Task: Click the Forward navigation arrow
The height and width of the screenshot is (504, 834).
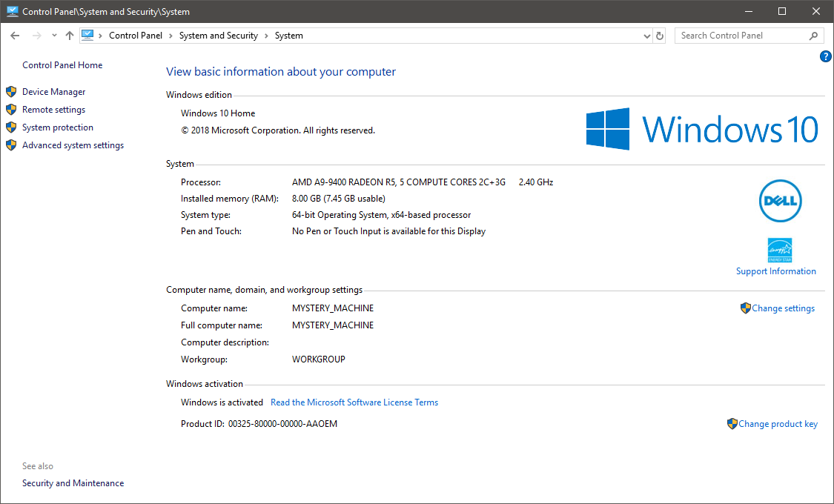Action: click(x=37, y=36)
